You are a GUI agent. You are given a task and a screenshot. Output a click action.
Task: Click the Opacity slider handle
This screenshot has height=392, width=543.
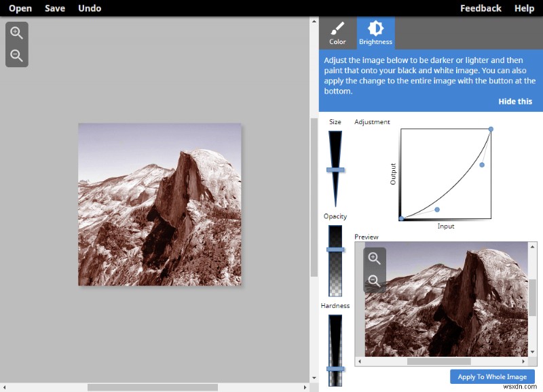coord(335,250)
